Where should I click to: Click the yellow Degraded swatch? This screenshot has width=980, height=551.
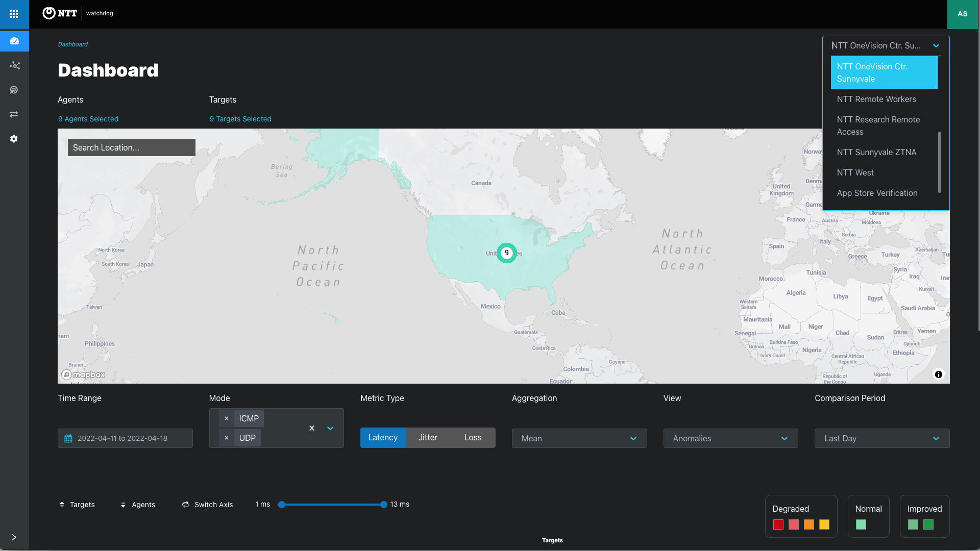tap(824, 524)
